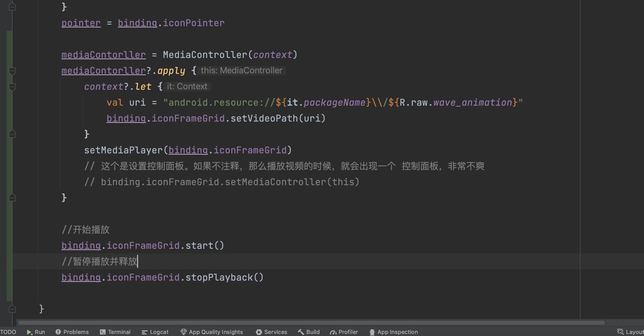Click the Layout Inspector magnifier icon
644x336 pixels.
(x=620, y=332)
